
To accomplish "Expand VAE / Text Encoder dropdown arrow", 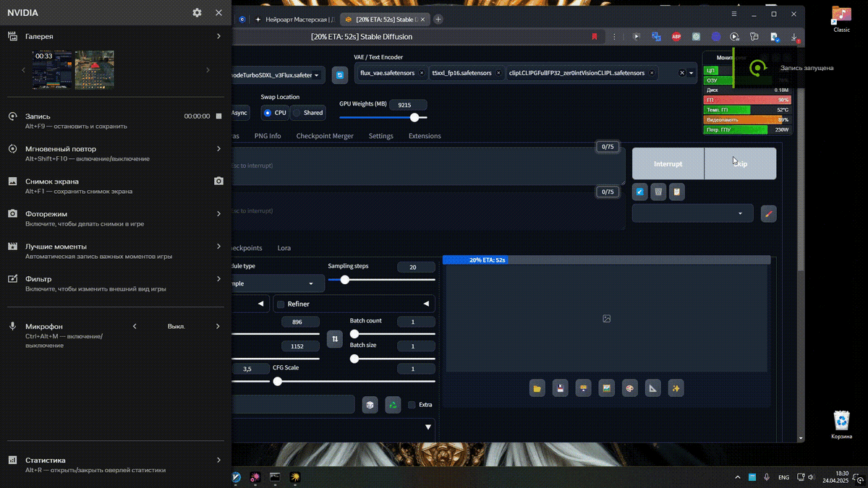I will coord(692,73).
